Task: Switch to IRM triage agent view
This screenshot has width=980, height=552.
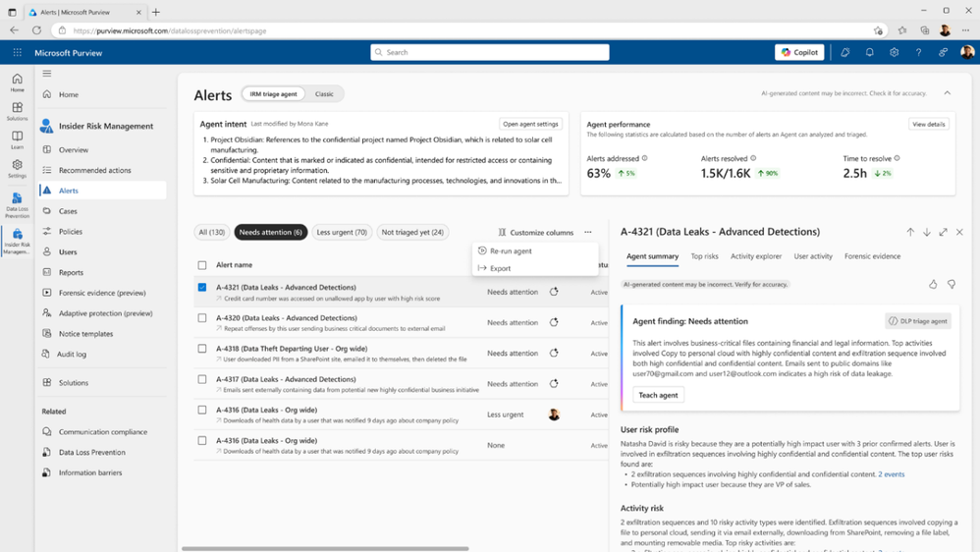Action: click(x=273, y=93)
